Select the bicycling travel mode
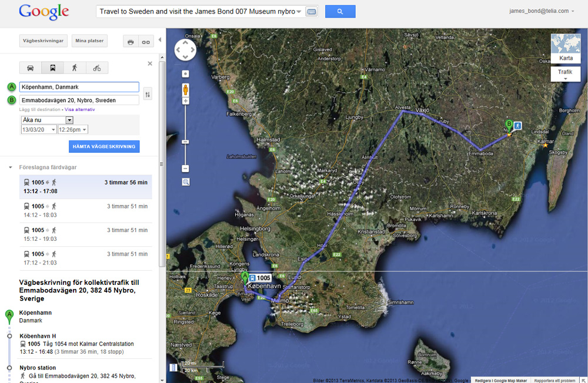 pyautogui.click(x=96, y=68)
